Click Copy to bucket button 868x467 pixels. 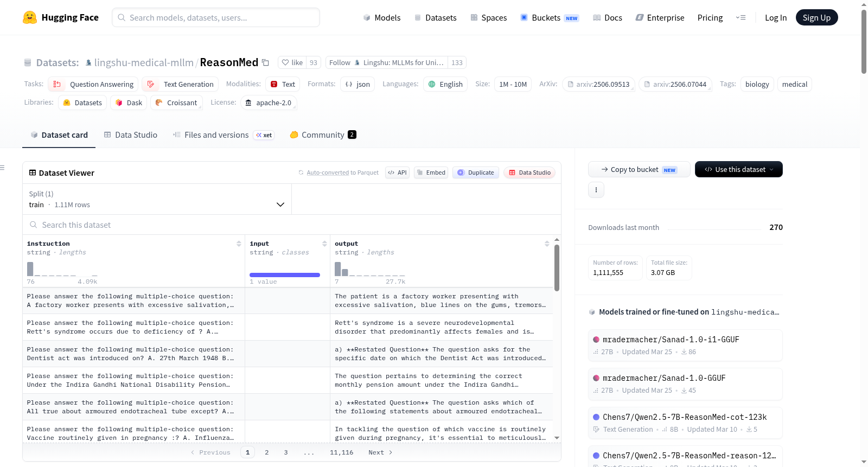point(639,169)
